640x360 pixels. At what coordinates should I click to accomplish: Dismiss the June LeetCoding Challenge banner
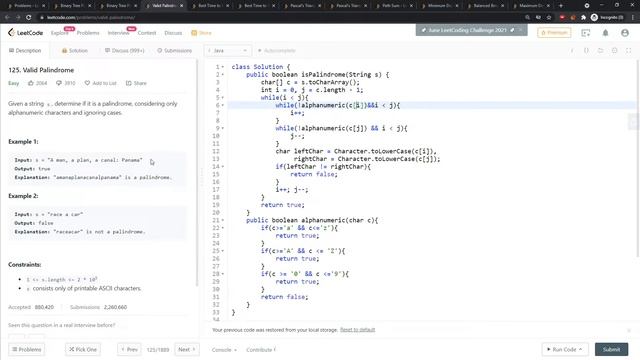click(x=521, y=30)
